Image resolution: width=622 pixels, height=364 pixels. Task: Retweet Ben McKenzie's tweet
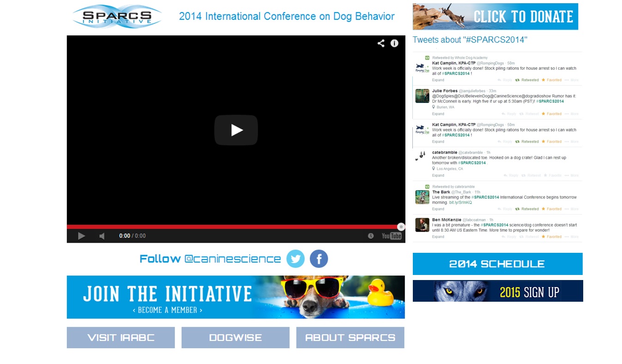tap(529, 237)
